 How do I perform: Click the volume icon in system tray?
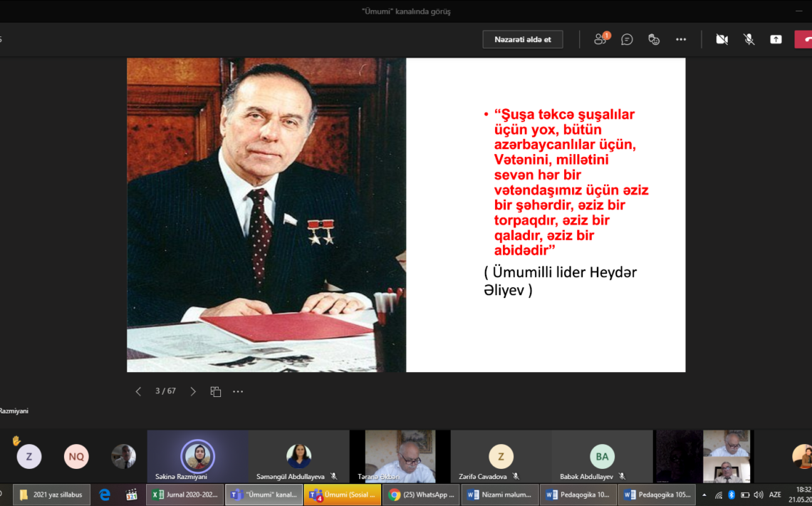(x=758, y=495)
